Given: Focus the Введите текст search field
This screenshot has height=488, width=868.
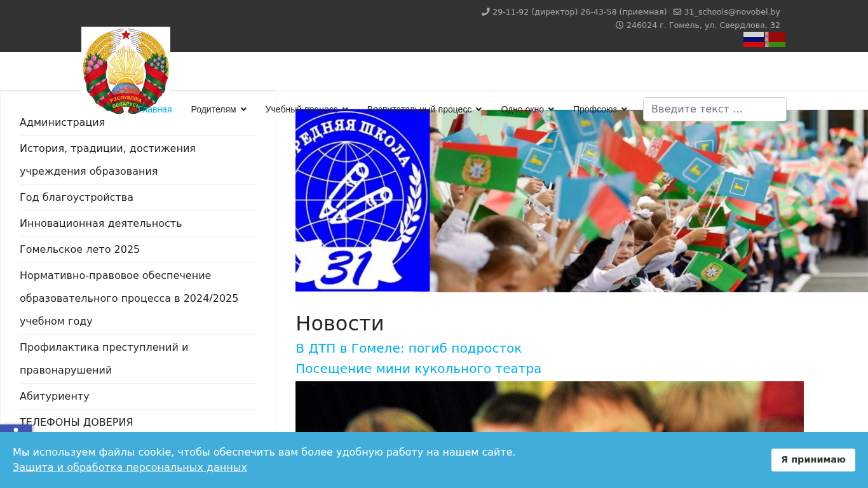Looking at the screenshot, I should 715,109.
